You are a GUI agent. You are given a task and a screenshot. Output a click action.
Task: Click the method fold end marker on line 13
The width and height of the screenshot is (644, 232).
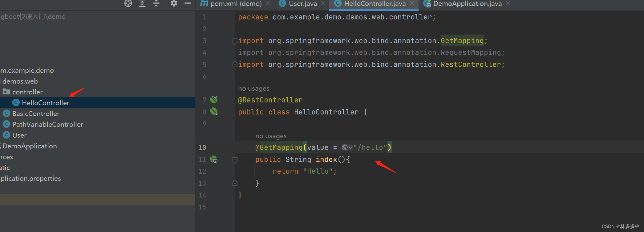tap(235, 183)
